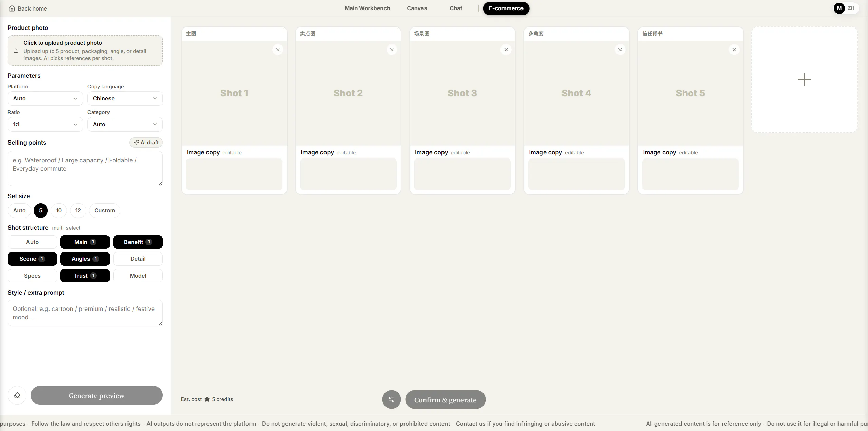Toggle the Angles shot structure option
This screenshot has width=868, height=431.
(85, 259)
